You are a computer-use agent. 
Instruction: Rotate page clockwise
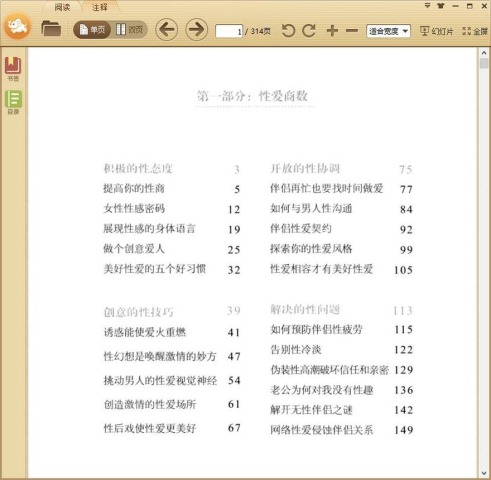pos(309,31)
